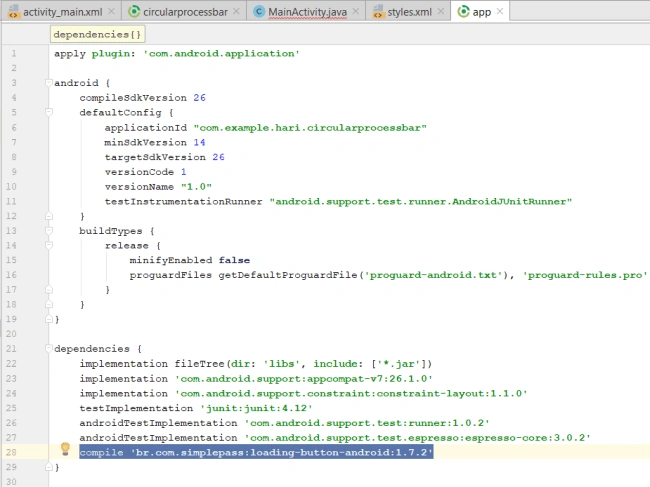Collapse the defaultConfig block fold marker
Viewport: 650px width, 487px height.
[x=49, y=112]
